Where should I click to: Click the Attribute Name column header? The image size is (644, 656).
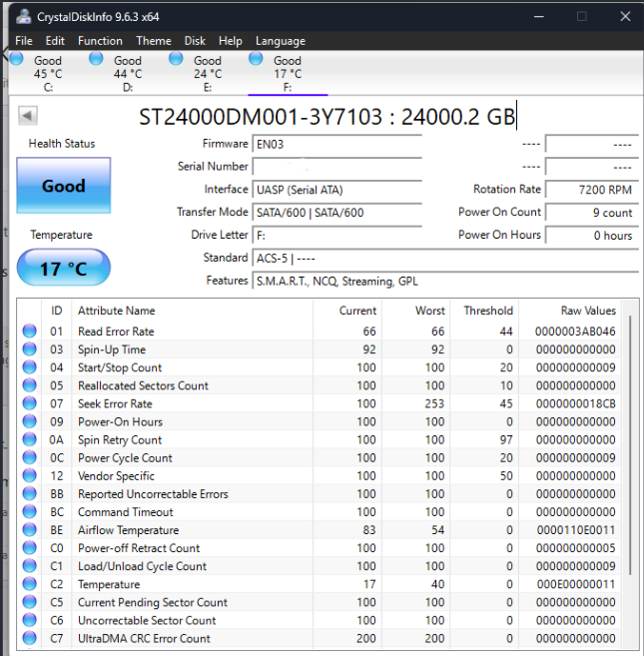point(192,311)
